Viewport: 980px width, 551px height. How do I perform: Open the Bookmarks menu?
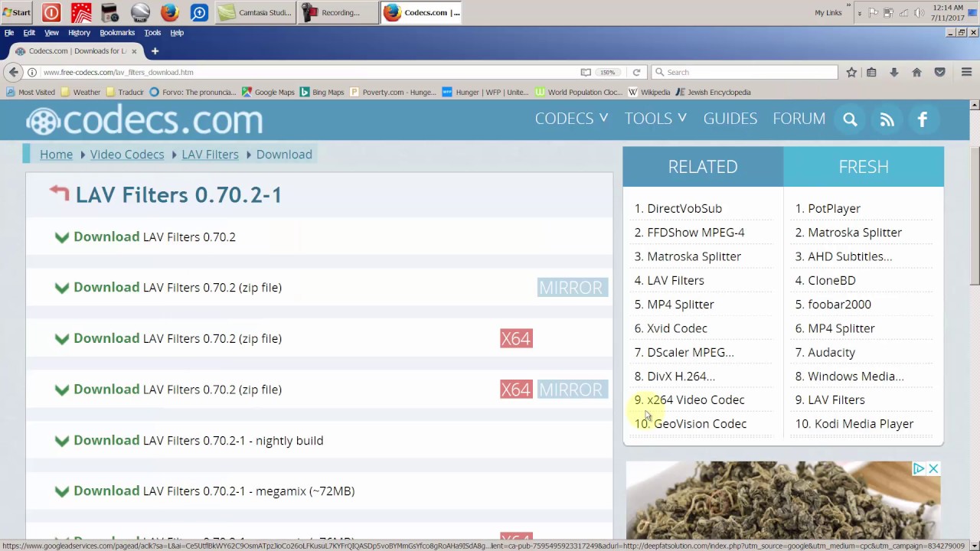[117, 33]
